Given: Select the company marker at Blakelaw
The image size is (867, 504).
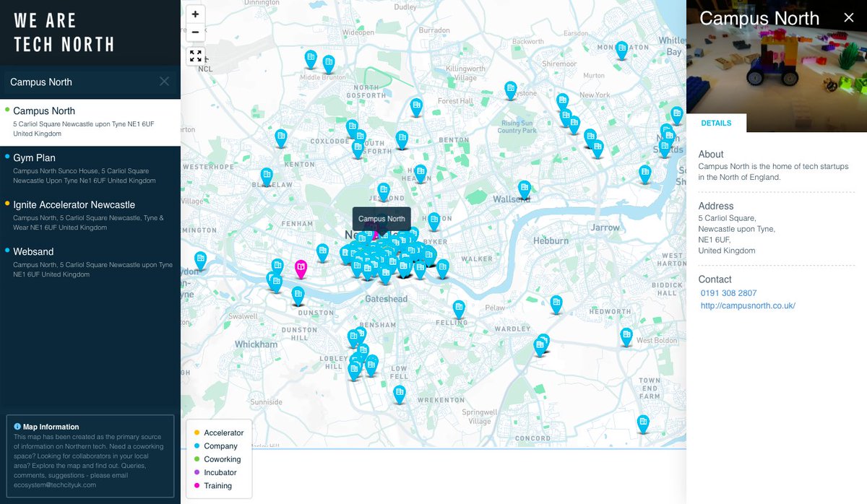Looking at the screenshot, I should (267, 177).
